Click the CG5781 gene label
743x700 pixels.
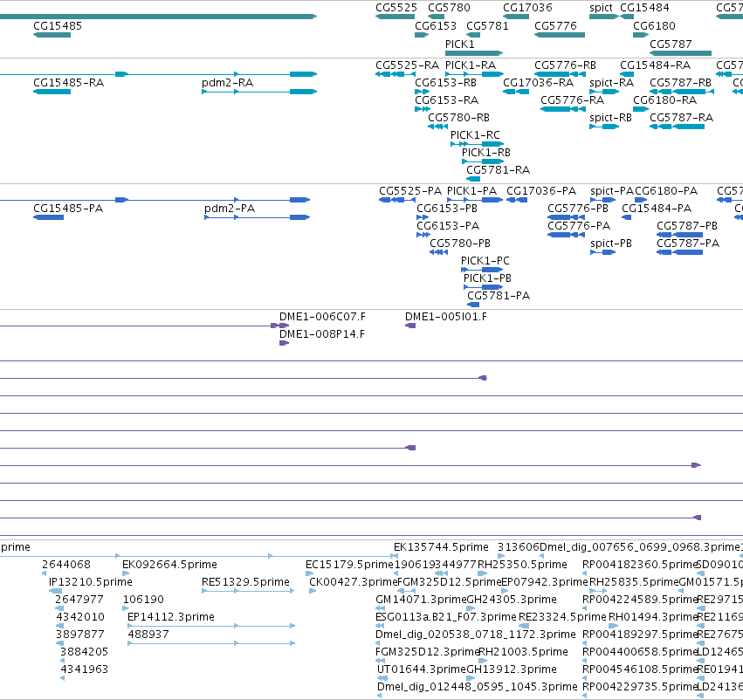pyautogui.click(x=487, y=25)
